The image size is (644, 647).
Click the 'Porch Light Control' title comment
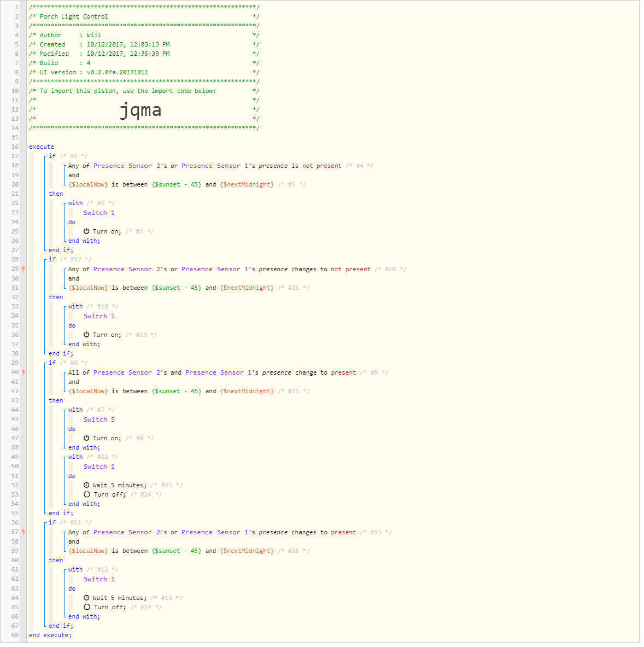point(74,16)
